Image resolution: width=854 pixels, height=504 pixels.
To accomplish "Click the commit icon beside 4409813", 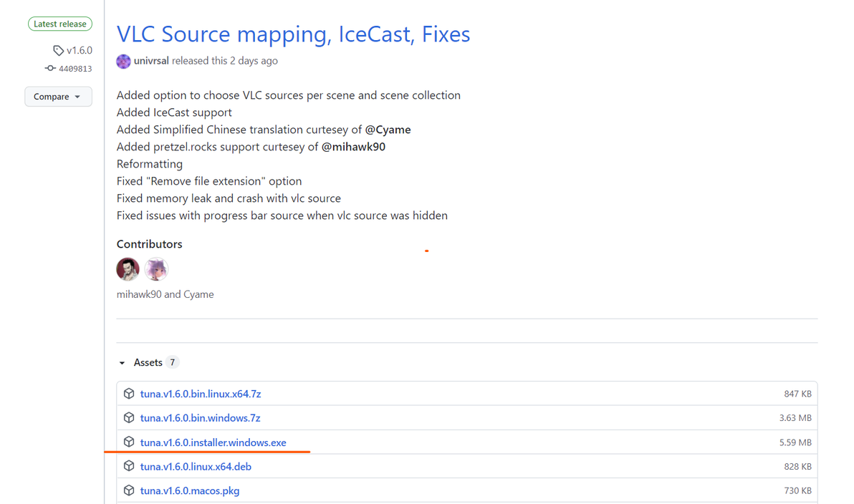I will (x=50, y=69).
